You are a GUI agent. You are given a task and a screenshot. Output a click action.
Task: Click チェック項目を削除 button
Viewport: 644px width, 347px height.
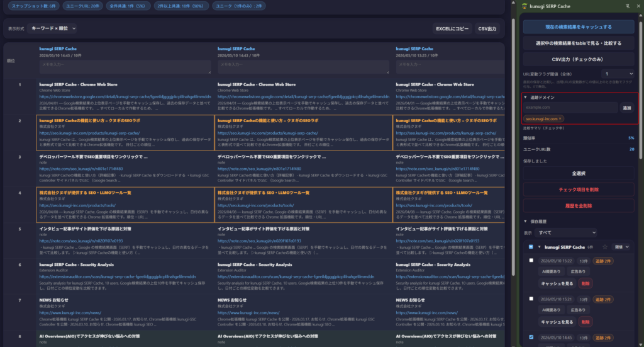point(579,190)
